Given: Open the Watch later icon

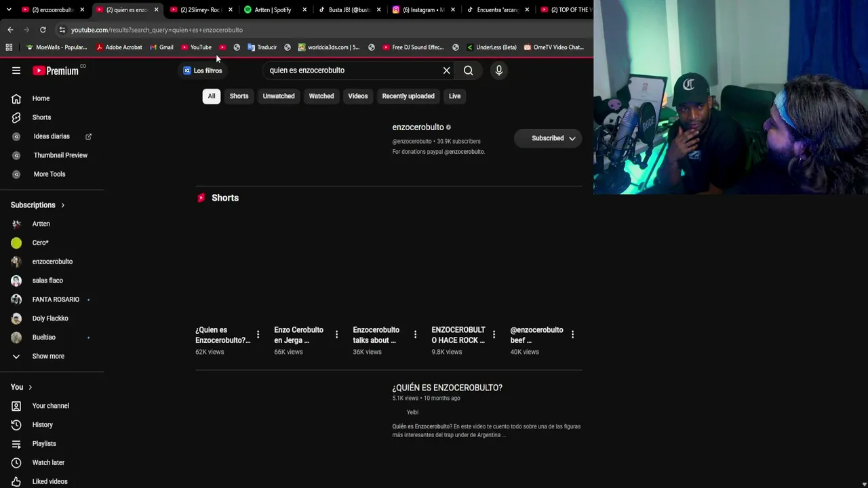Looking at the screenshot, I should click(16, 463).
